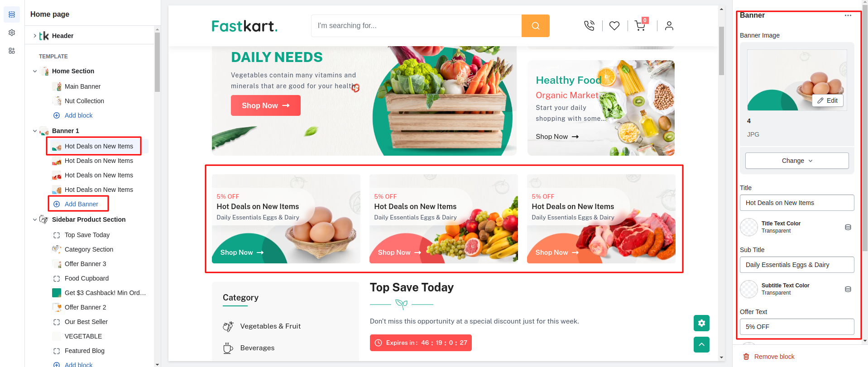Connect dynamic source for Title Text Color
The width and height of the screenshot is (868, 367).
848,227
